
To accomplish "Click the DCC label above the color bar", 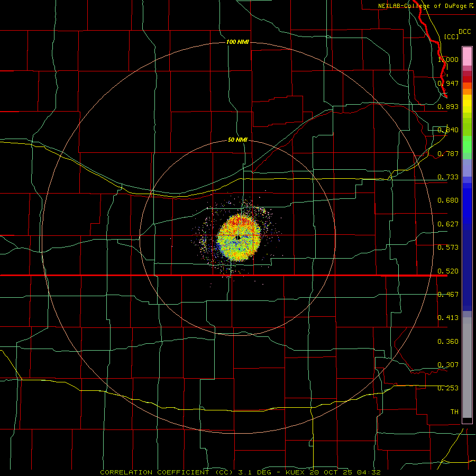I will coord(464,32).
